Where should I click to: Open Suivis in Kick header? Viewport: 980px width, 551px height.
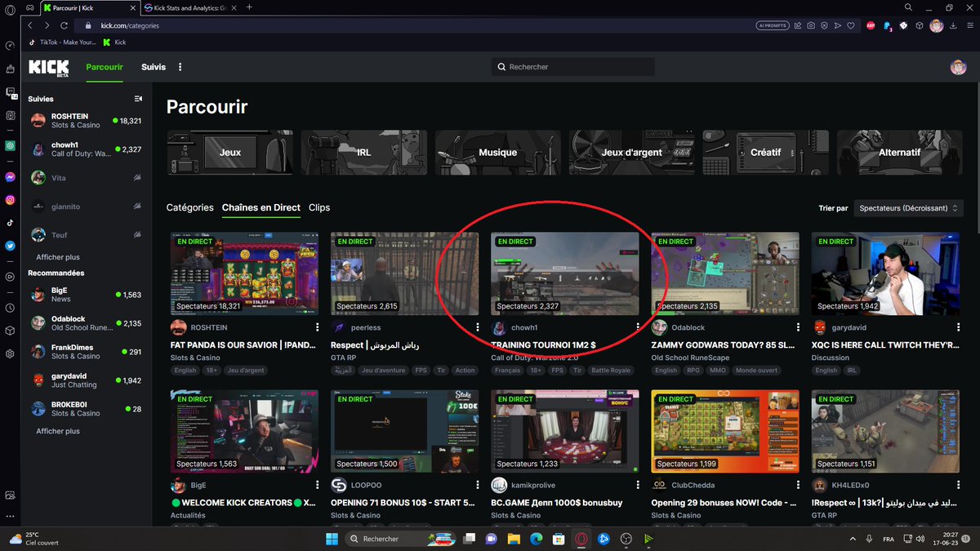click(154, 67)
